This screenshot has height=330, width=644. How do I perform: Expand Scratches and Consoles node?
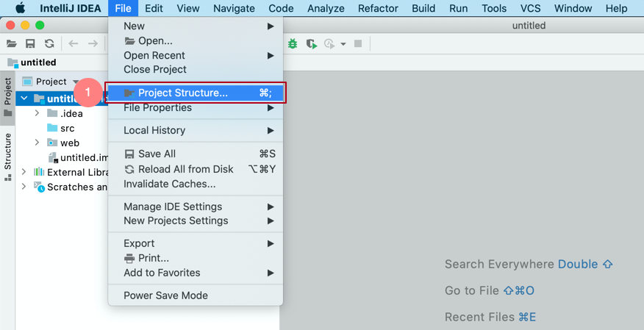[24, 187]
